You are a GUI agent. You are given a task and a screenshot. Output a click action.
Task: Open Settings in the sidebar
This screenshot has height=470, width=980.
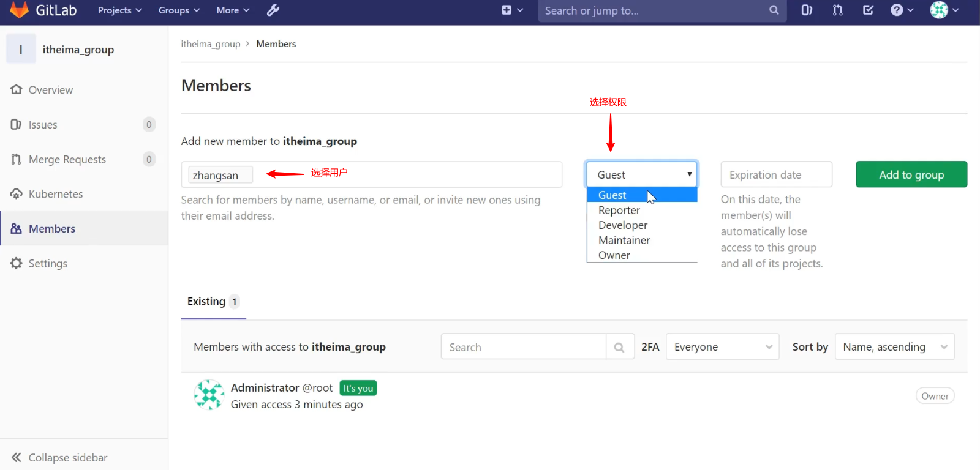tap(84, 263)
